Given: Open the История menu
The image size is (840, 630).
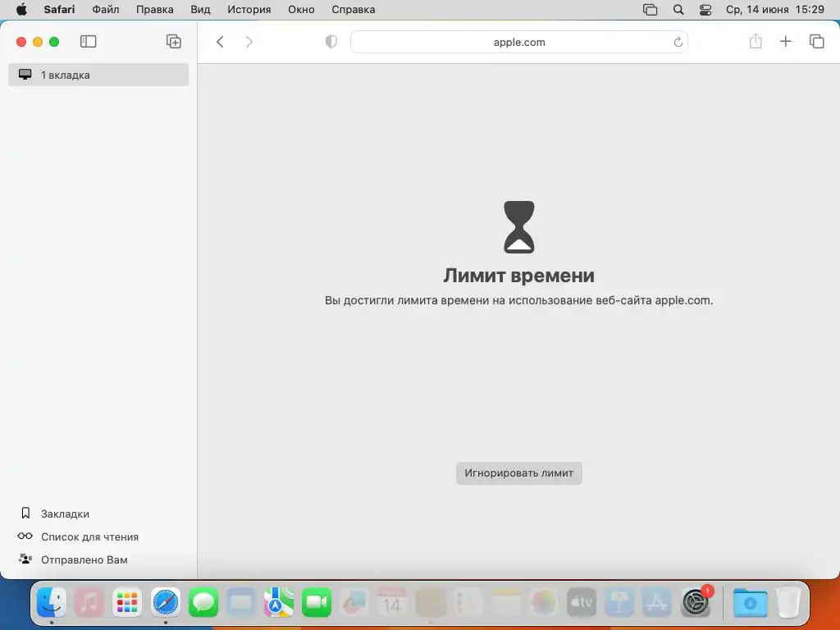Looking at the screenshot, I should (x=249, y=10).
